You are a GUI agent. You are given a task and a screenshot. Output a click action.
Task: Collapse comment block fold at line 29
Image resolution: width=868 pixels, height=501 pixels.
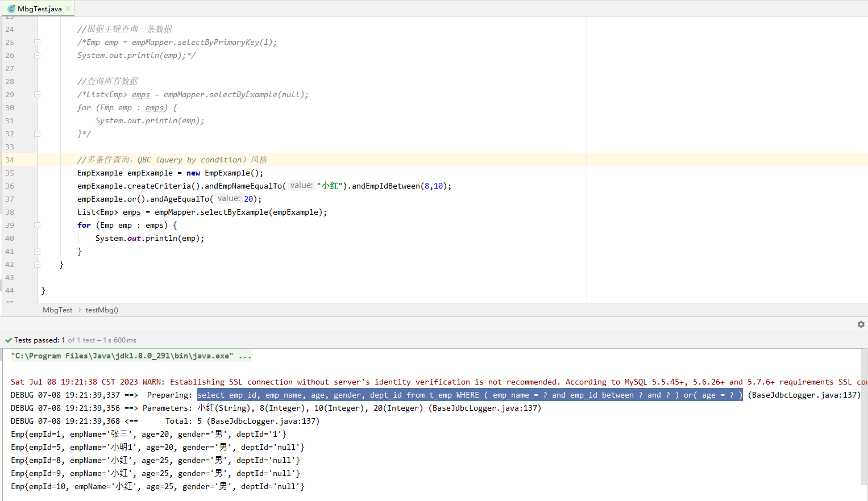[37, 94]
